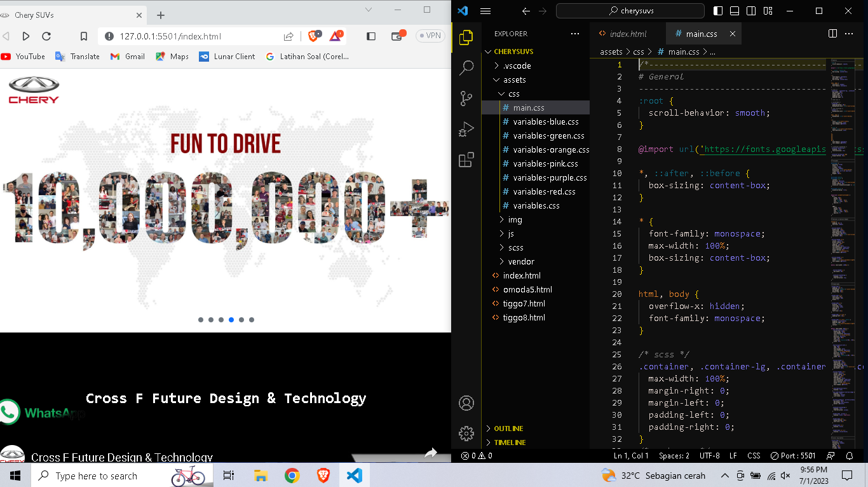Viewport: 868px width, 487px height.
Task: Toggle the bottom panel layout icon
Action: pyautogui.click(x=735, y=11)
